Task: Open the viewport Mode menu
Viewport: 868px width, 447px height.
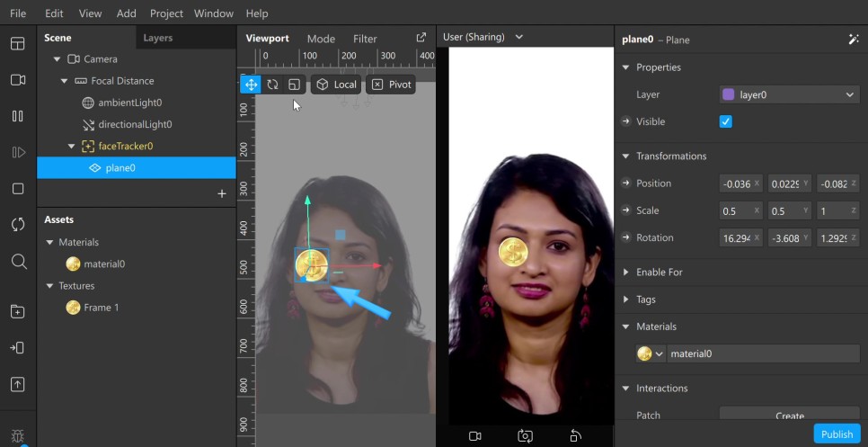Action: point(321,39)
